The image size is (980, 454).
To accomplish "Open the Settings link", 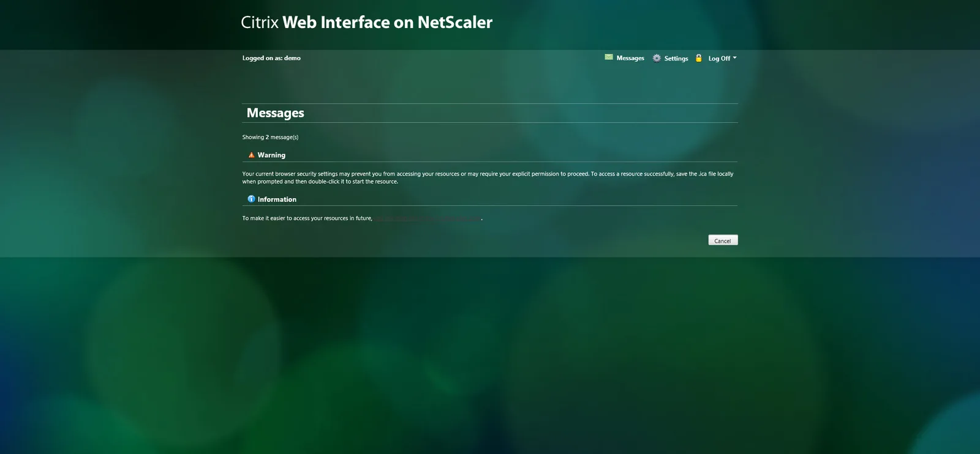I will click(x=676, y=59).
